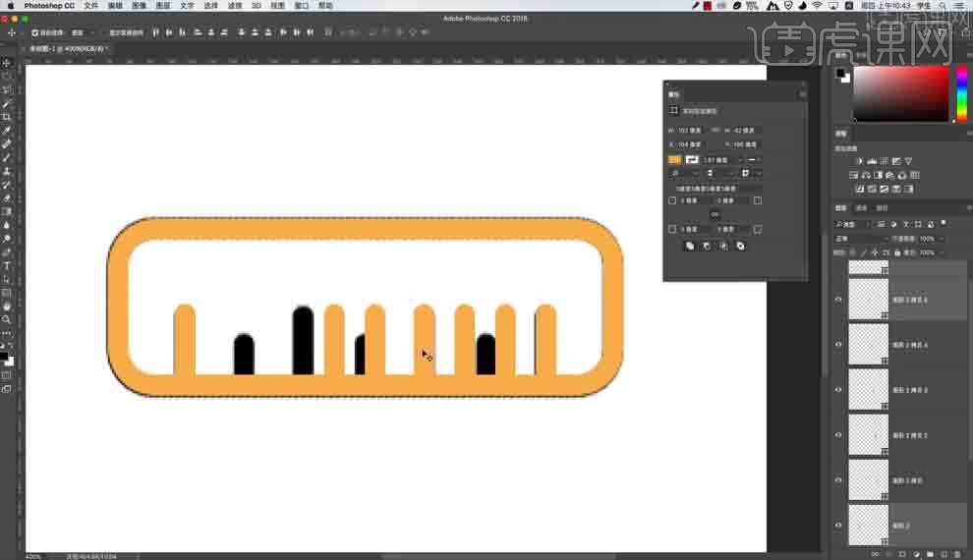Create new group in Layers panel

click(x=930, y=554)
